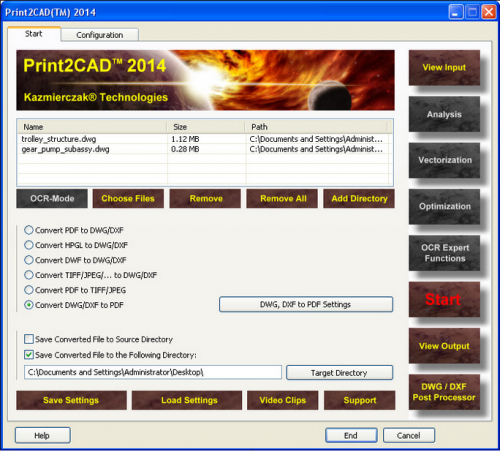This screenshot has width=500, height=452.
Task: Click the Vectorization button
Action: (x=444, y=160)
